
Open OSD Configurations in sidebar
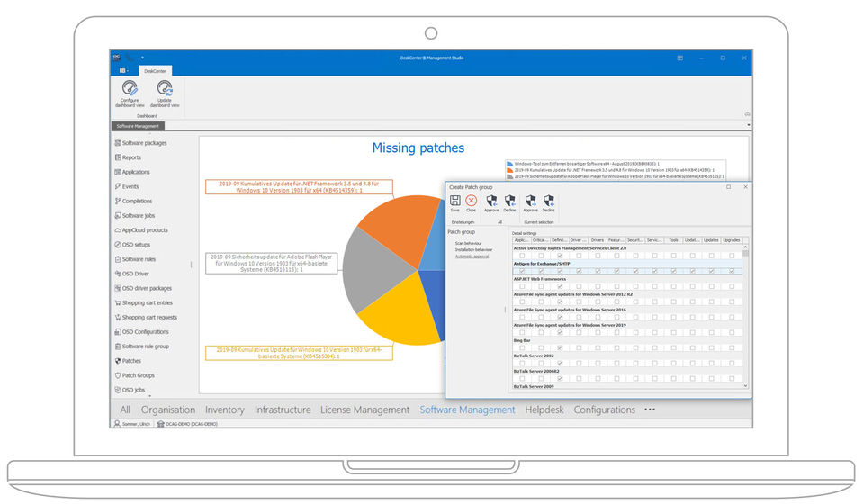tap(141, 332)
